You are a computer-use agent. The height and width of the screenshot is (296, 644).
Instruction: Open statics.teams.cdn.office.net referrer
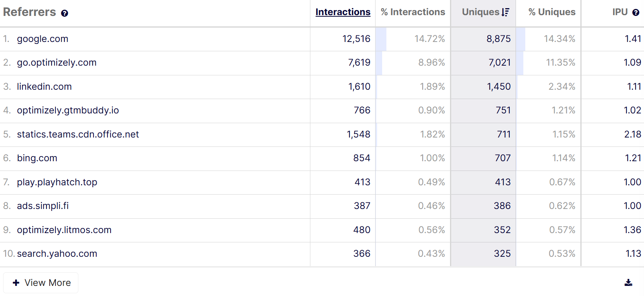[x=78, y=134]
